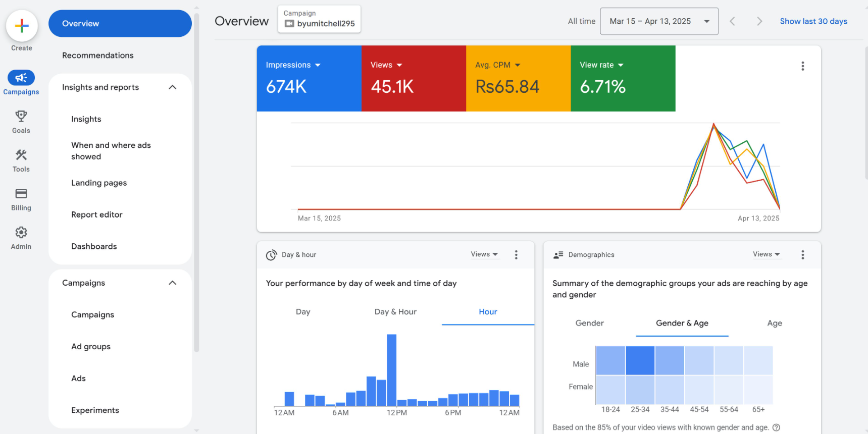Click the Create plus icon
The image size is (868, 434).
[22, 26]
